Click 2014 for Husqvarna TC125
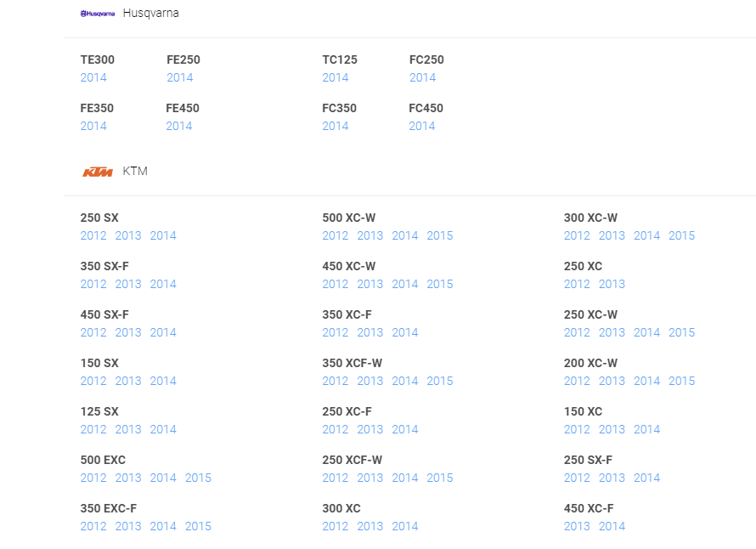This screenshot has width=756, height=549. coord(335,77)
